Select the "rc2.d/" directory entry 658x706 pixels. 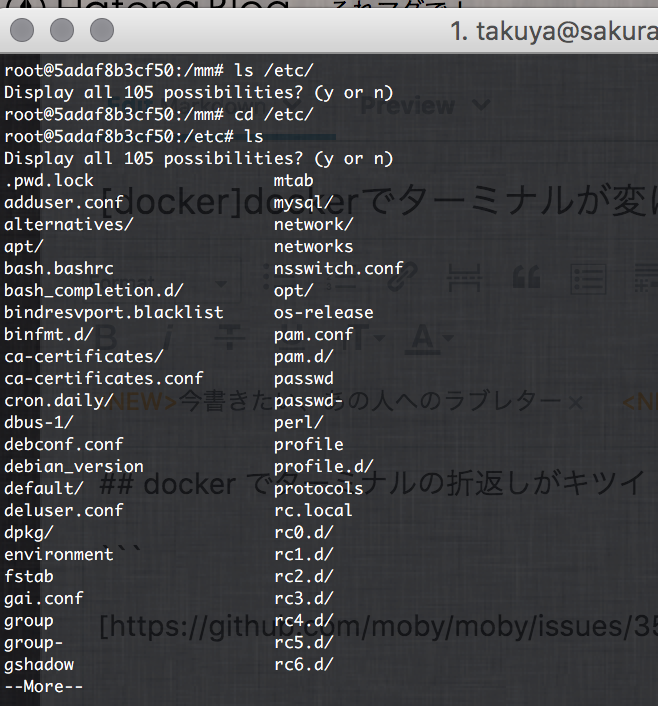(304, 578)
